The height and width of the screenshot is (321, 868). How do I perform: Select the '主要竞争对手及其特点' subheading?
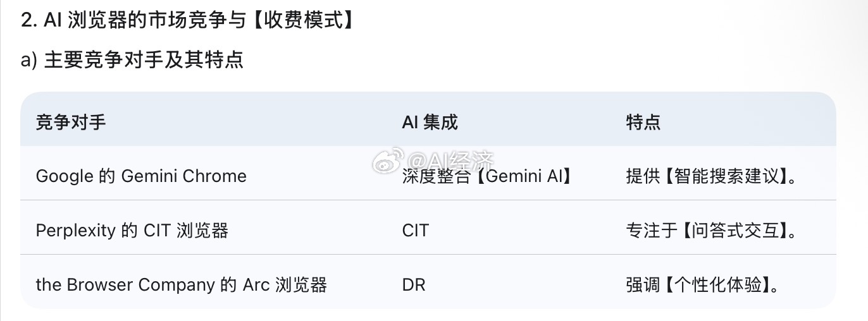click(x=143, y=60)
